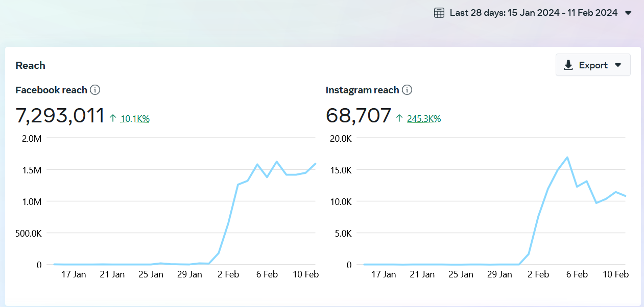Click the 10.1K% Facebook change link

(135, 119)
